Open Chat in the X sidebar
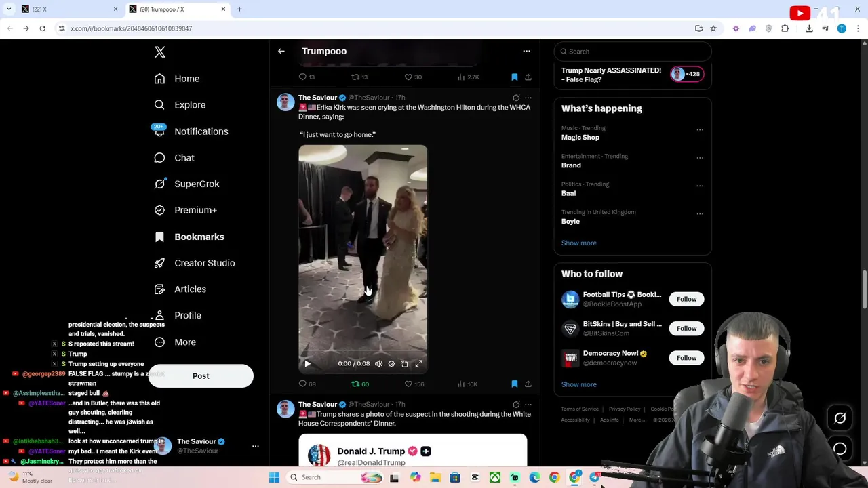Image resolution: width=868 pixels, height=488 pixels. pos(174,157)
